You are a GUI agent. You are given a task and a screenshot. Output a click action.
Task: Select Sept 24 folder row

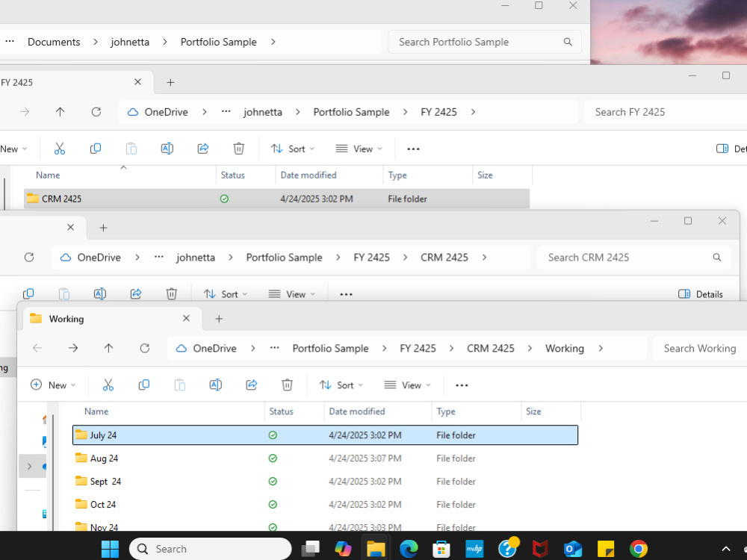click(x=325, y=482)
